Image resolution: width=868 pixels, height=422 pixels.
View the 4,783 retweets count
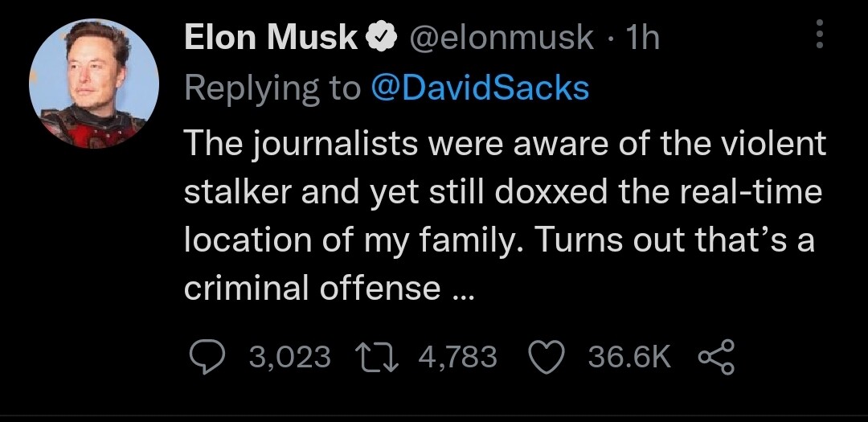[457, 356]
